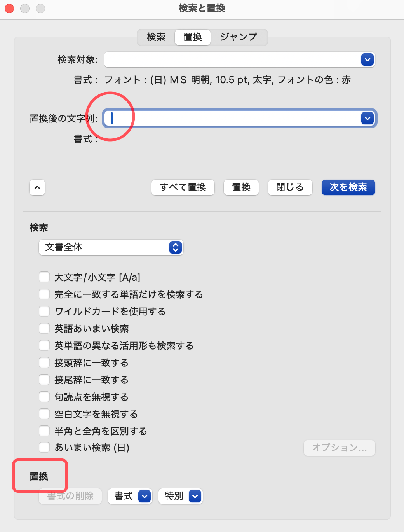
Task: Check 句読点を無視する option
Action: (44, 397)
